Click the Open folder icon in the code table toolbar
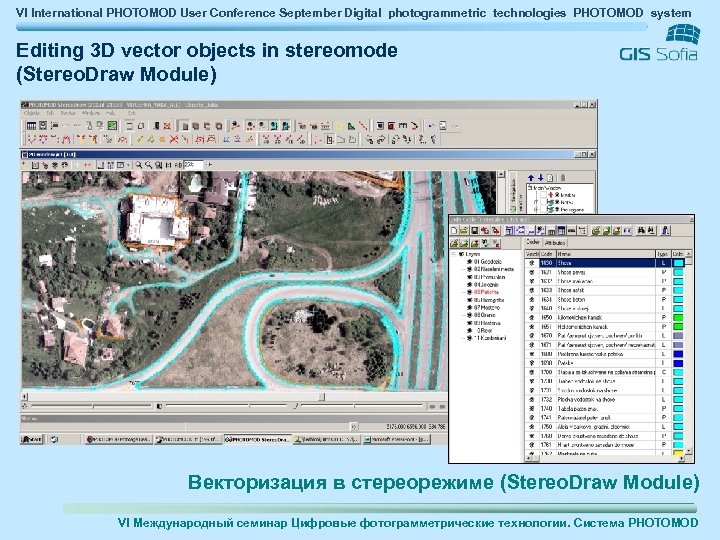This screenshot has height=540, width=720. [x=464, y=231]
